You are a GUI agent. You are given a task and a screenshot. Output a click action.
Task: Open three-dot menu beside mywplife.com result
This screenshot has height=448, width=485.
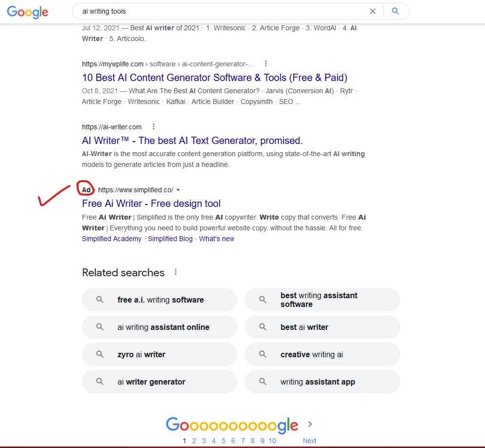(x=266, y=63)
